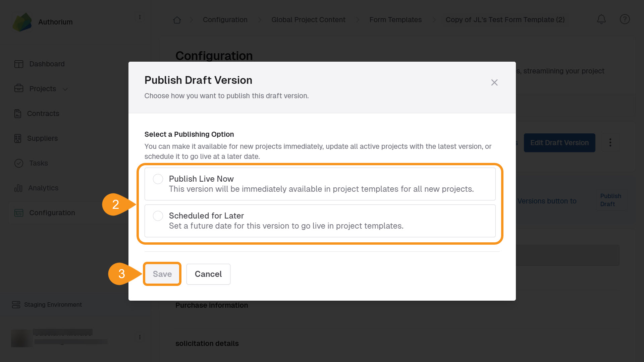Click the home breadcrumb icon

point(177,20)
